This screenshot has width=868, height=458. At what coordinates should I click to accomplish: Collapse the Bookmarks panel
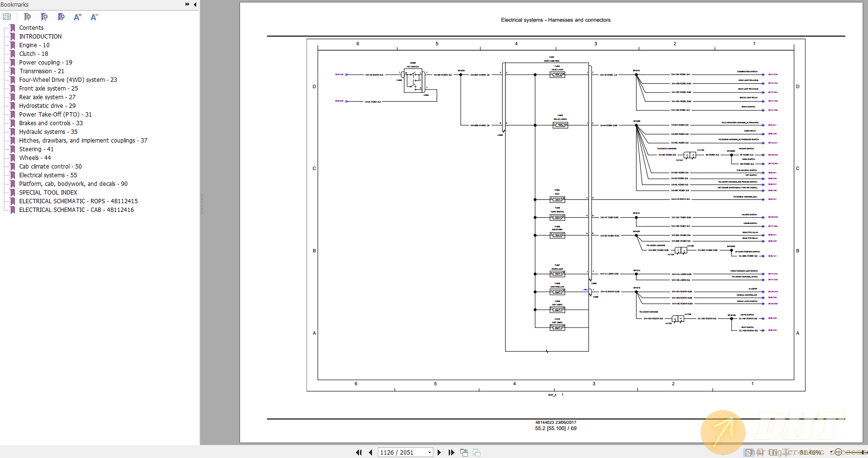pos(195,4)
